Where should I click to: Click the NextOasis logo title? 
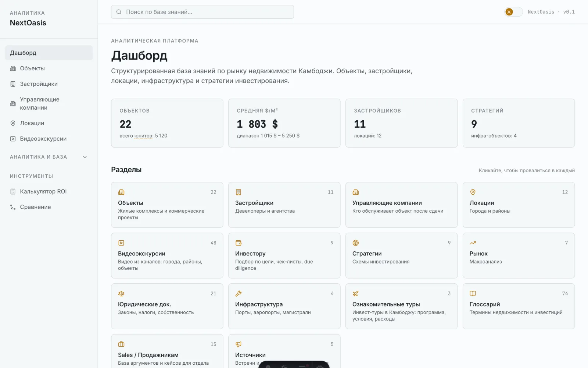(28, 23)
